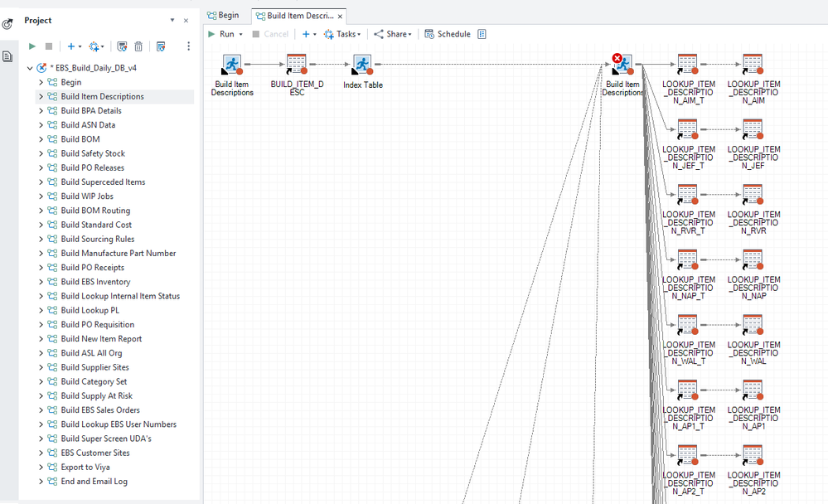This screenshot has width=828, height=504.
Task: Click the add new plus icon in Project panel
Action: click(71, 46)
